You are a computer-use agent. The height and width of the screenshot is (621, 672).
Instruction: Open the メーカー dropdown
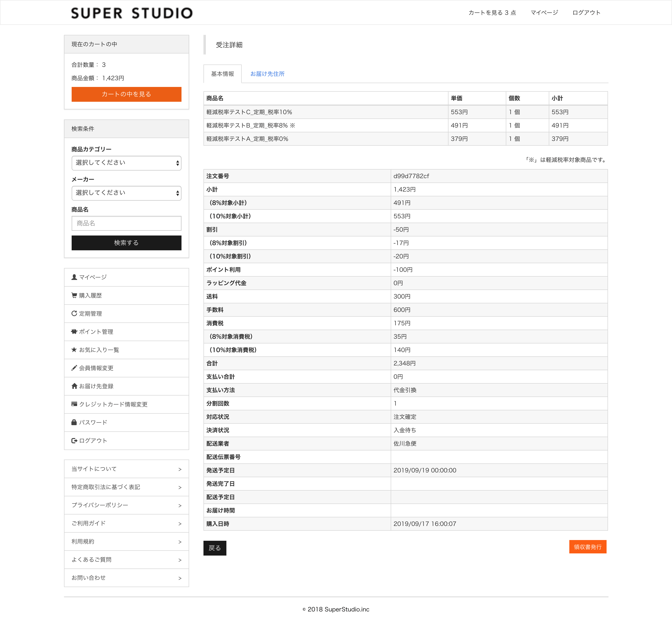pyautogui.click(x=126, y=193)
